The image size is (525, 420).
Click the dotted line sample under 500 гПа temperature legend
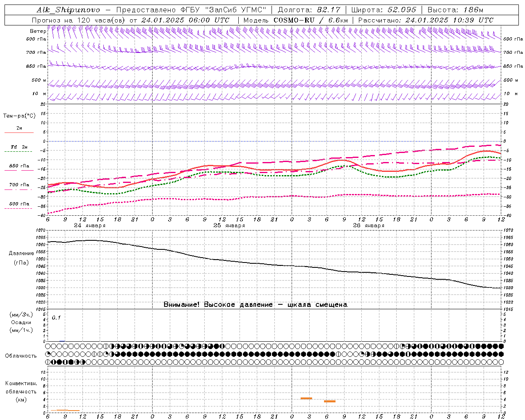tap(19, 209)
